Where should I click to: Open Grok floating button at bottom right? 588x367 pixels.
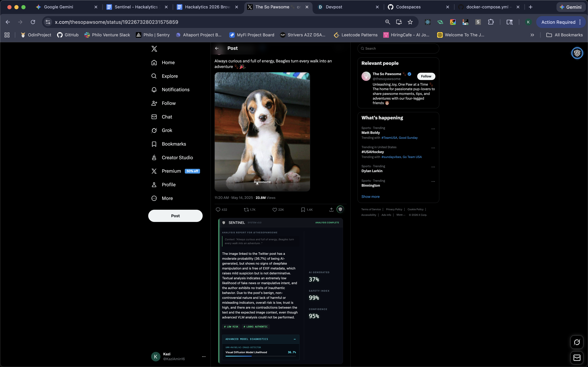577,342
